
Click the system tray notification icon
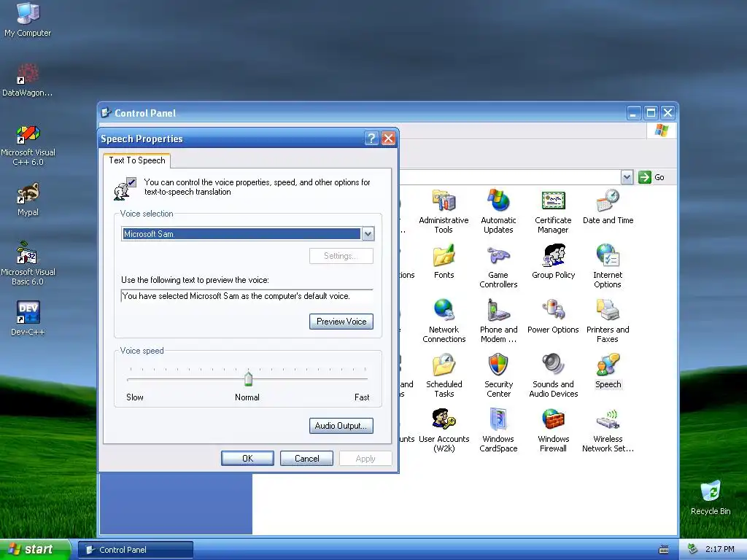pyautogui.click(x=693, y=549)
